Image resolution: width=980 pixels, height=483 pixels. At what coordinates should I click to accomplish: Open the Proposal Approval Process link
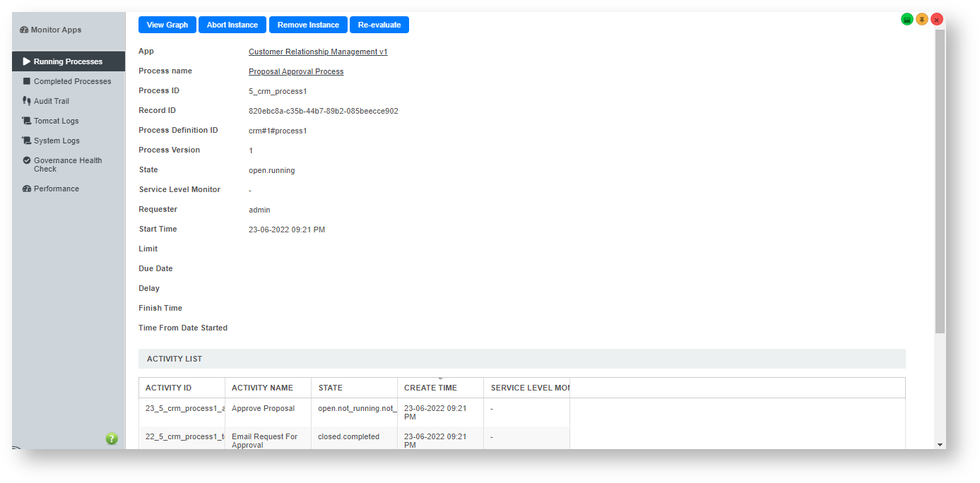[x=296, y=71]
